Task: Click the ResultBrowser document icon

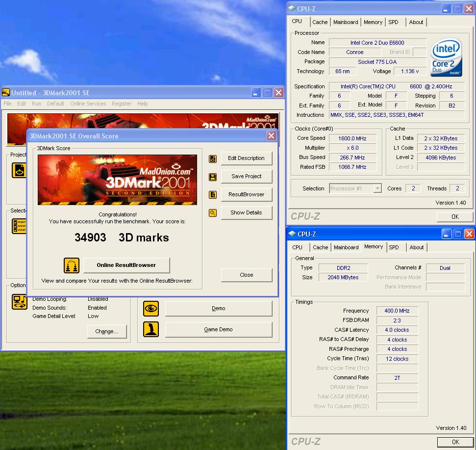Action: [x=212, y=195]
